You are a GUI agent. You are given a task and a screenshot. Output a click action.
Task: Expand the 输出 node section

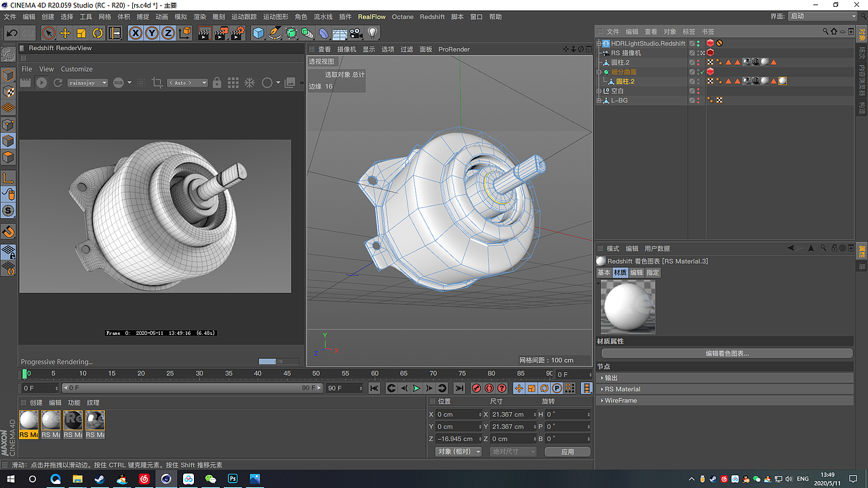click(725, 378)
